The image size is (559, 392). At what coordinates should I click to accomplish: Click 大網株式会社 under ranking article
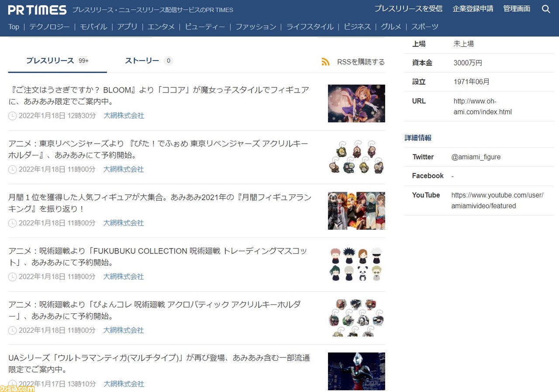(124, 223)
